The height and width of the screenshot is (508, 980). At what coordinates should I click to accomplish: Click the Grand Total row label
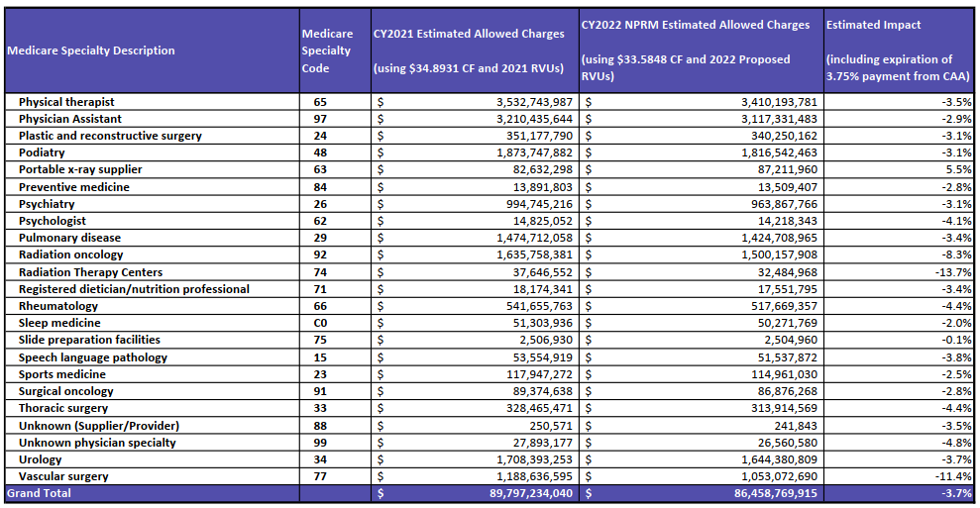(x=40, y=493)
